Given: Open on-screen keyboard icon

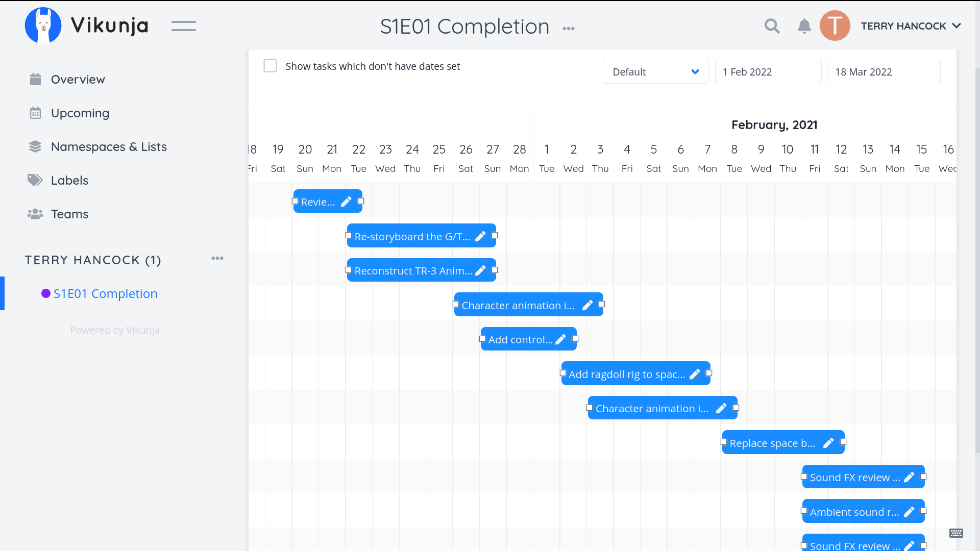Looking at the screenshot, I should [x=956, y=533].
